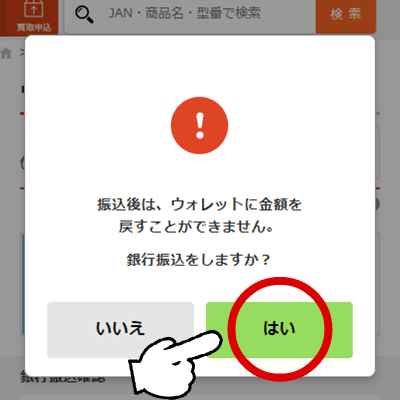
Task: Click the 銀行振込をしますか？ question text
Action: 199,260
